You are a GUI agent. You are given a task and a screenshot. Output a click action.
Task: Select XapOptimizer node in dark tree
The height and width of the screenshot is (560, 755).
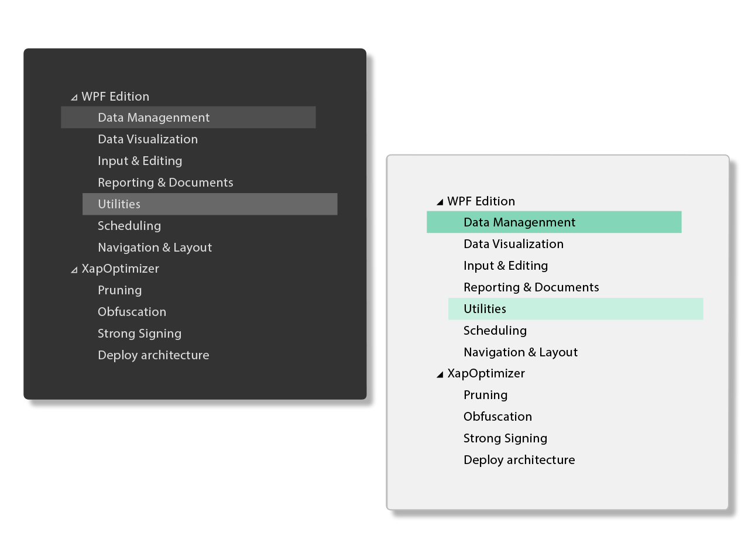121,269
